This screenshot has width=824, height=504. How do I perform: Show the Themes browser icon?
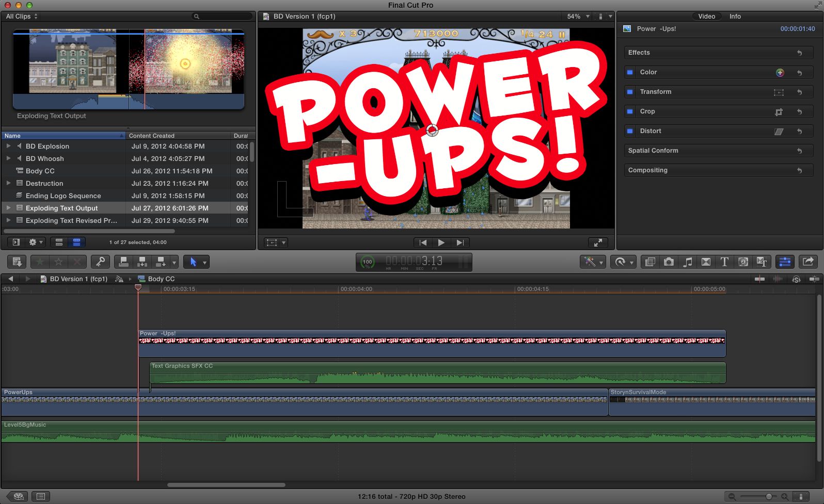(762, 262)
